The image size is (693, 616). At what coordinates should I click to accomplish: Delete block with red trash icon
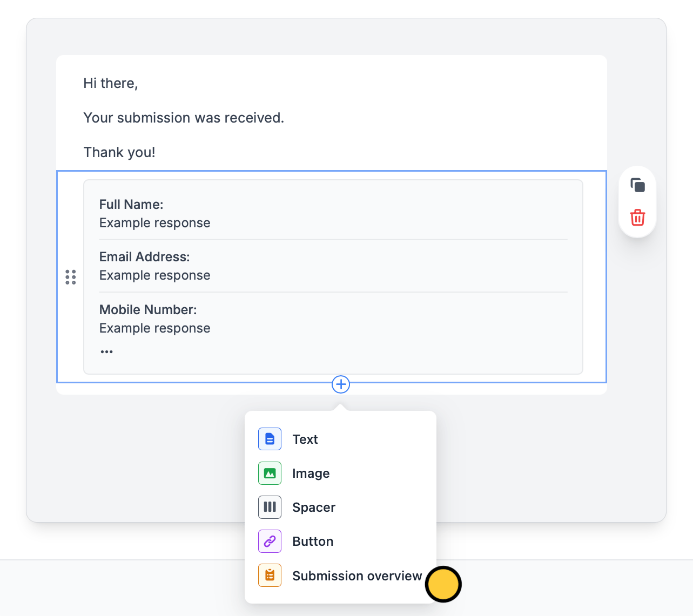click(638, 218)
